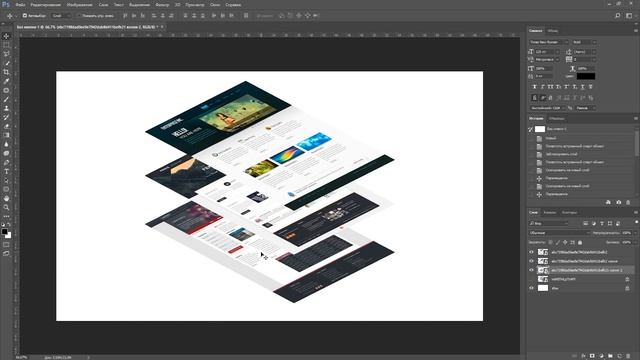The image size is (640, 360).
Task: Select the Move tool in the toolbox
Action: pos(6,36)
